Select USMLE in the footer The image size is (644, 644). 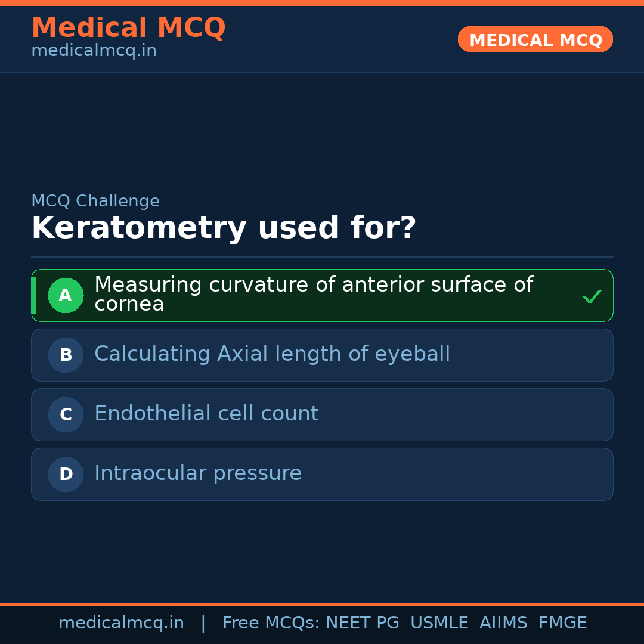tap(439, 623)
